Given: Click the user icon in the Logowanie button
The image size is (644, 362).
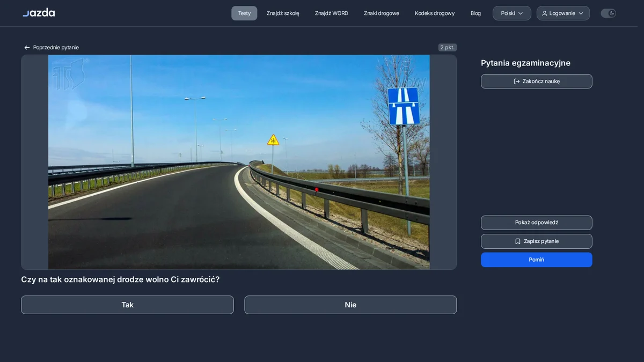Looking at the screenshot, I should click(545, 13).
